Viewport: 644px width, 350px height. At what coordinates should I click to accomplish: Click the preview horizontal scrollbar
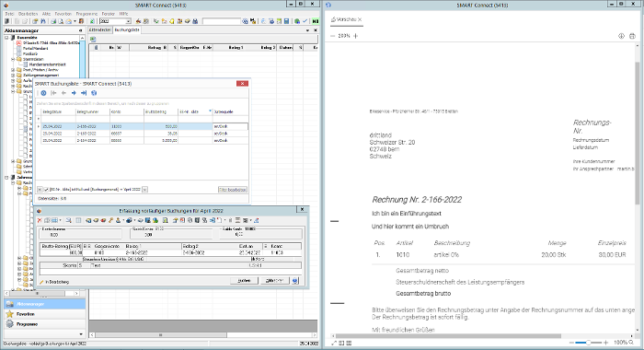[x=448, y=336]
